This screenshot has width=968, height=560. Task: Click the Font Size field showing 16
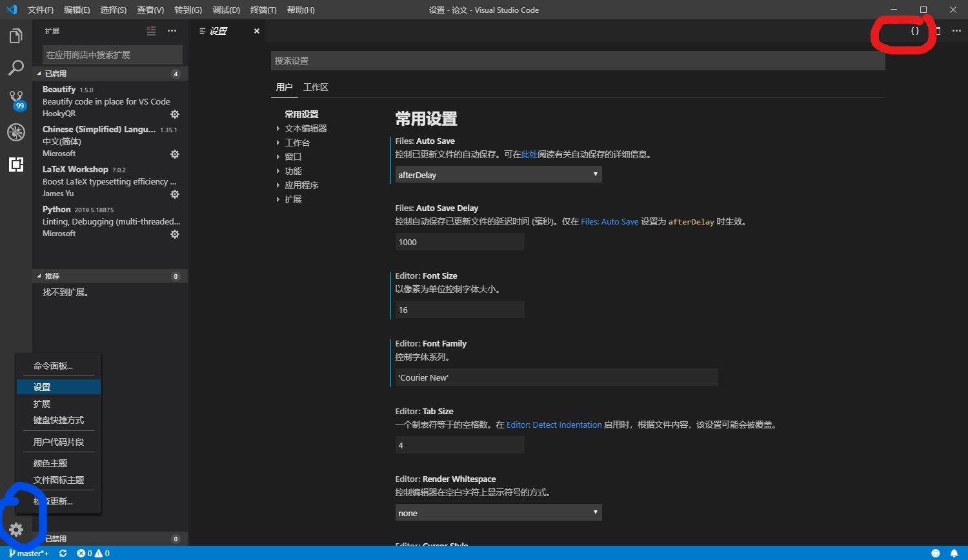tap(459, 310)
